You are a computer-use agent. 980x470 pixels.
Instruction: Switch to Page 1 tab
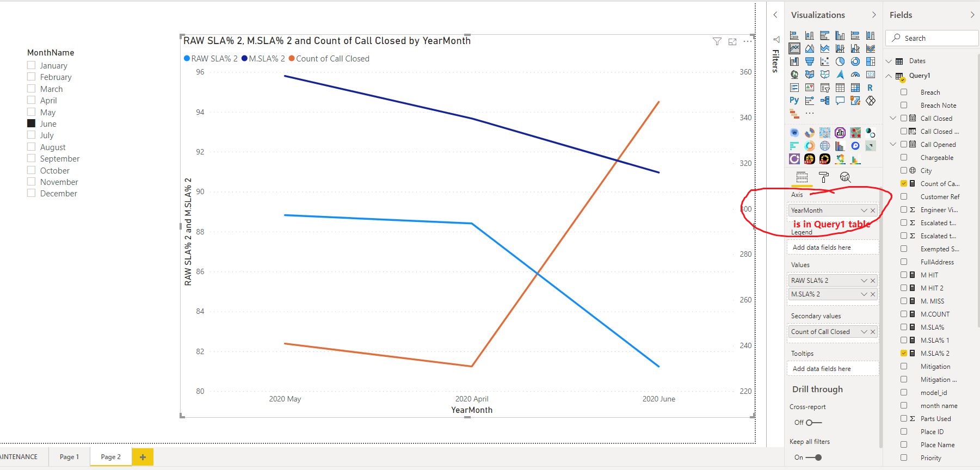(69, 457)
